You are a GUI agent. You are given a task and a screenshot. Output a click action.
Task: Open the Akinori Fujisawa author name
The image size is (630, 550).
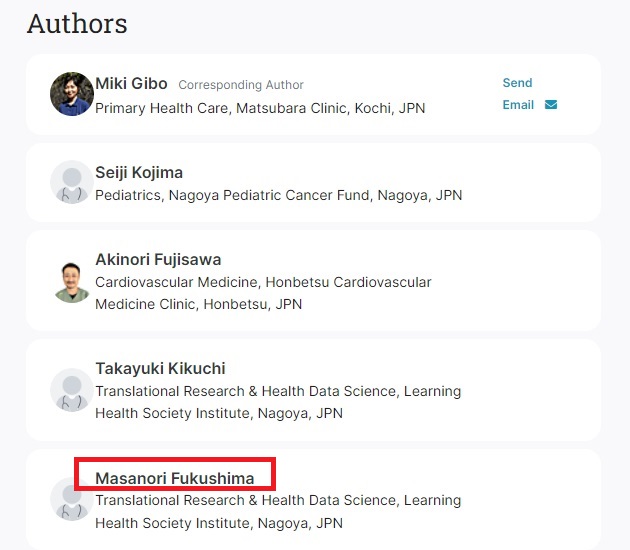[x=158, y=260]
